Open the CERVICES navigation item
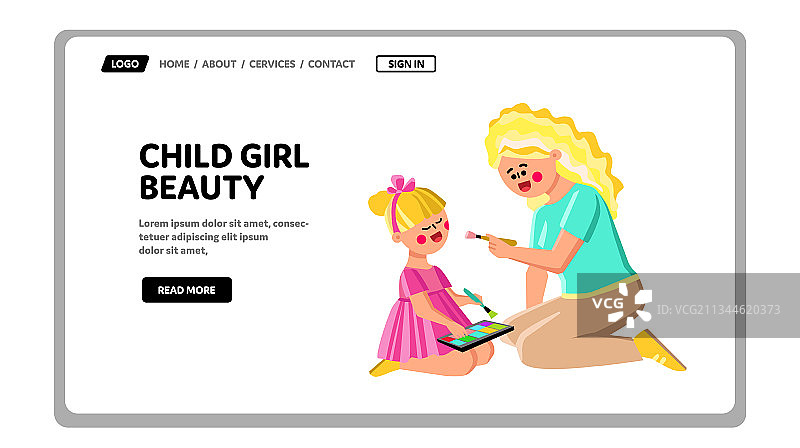Screen dimensions: 800x448 [272, 64]
